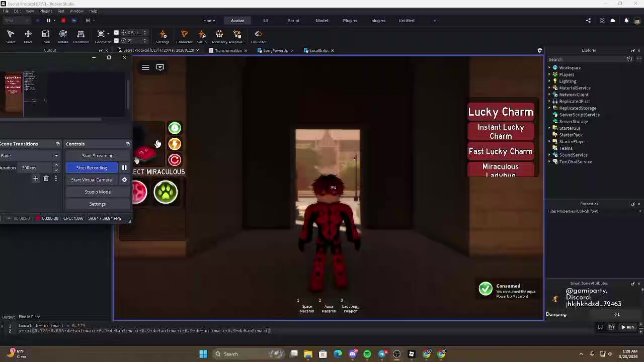Remove scene transition with trash icon
The image size is (644, 362).
point(46,178)
